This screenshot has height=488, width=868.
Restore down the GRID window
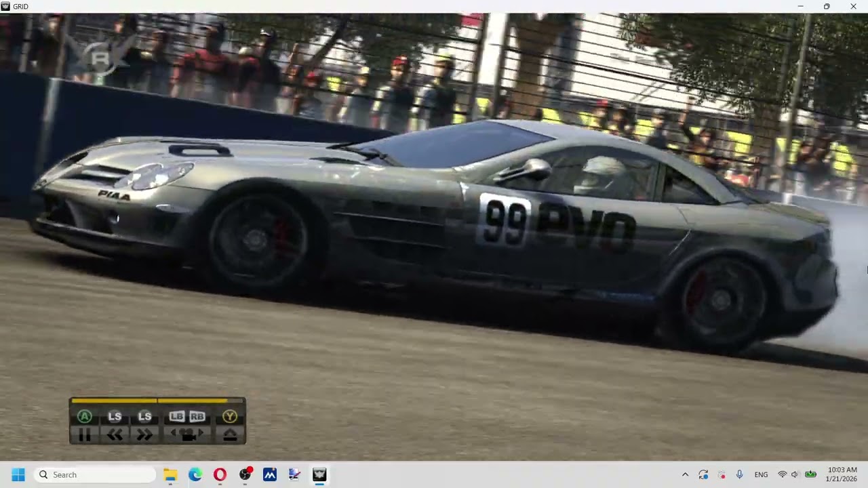(827, 6)
